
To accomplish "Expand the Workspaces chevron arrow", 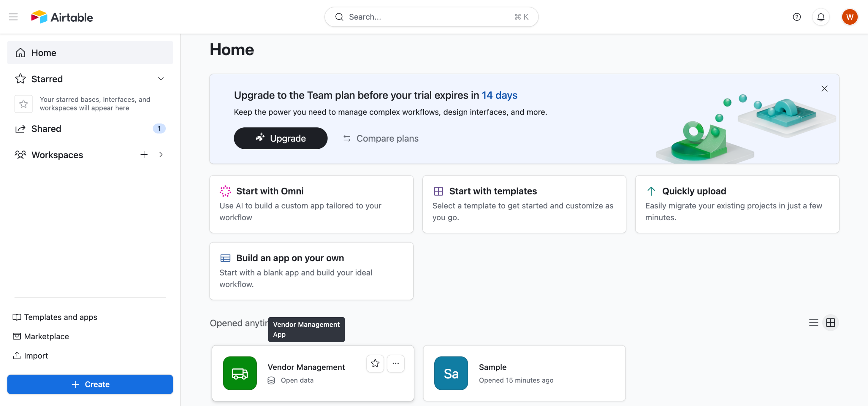I will (161, 155).
